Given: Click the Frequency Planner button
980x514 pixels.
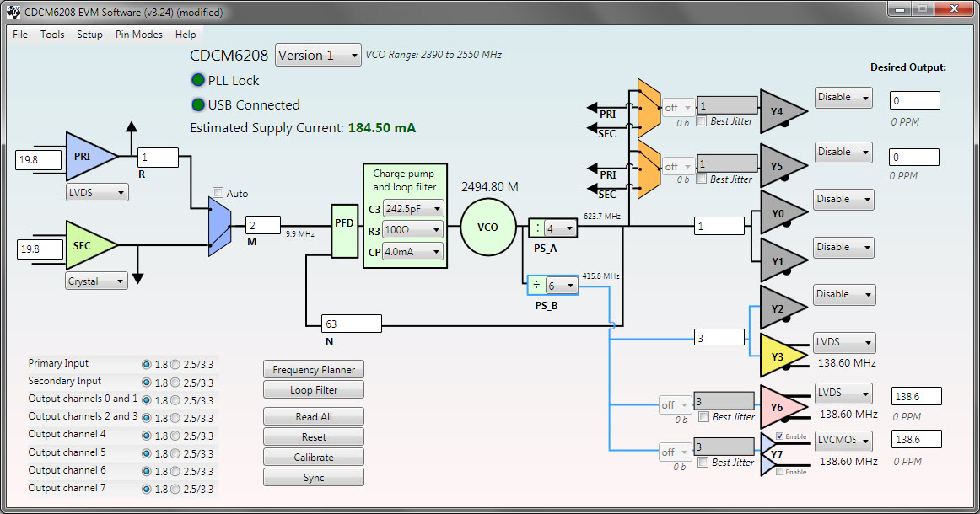Looking at the screenshot, I should tap(314, 370).
